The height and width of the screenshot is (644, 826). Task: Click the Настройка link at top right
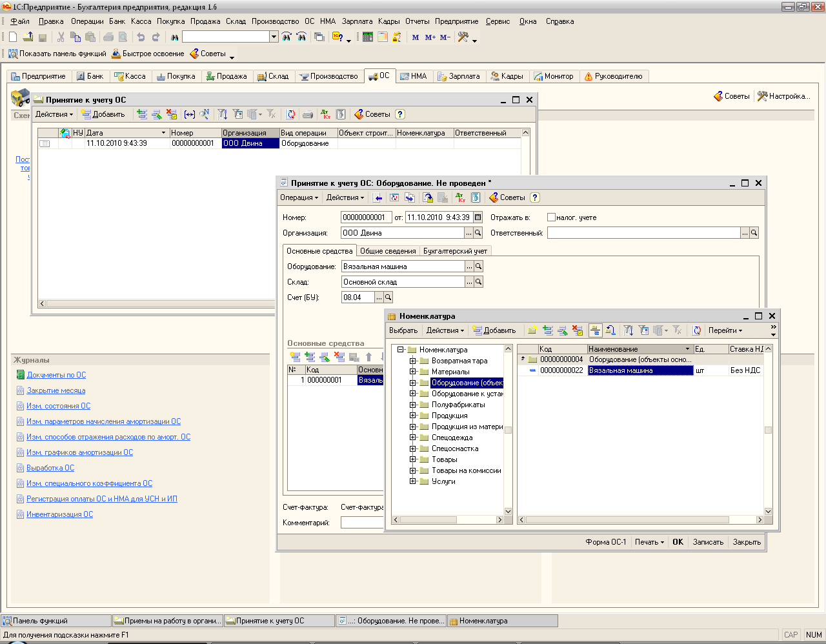pyautogui.click(x=783, y=96)
